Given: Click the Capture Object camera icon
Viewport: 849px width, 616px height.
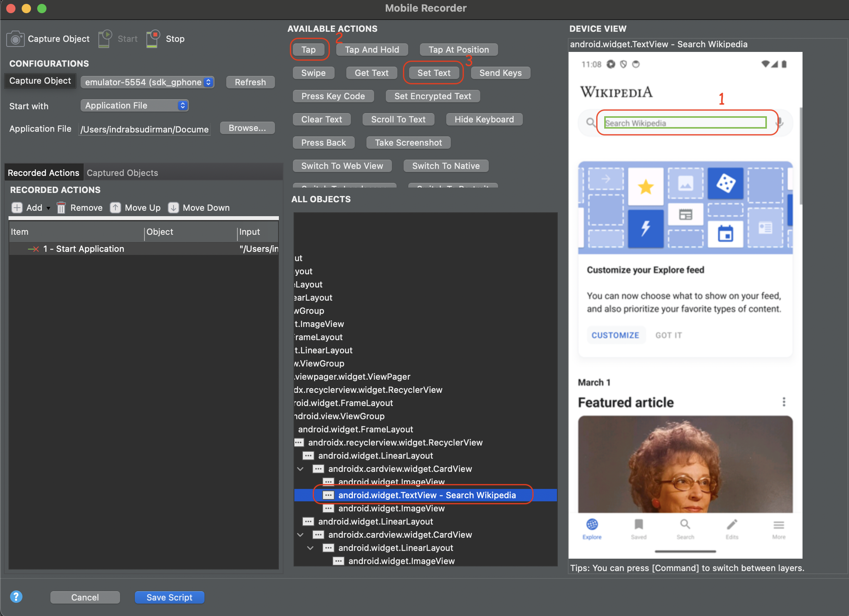Looking at the screenshot, I should [x=15, y=39].
